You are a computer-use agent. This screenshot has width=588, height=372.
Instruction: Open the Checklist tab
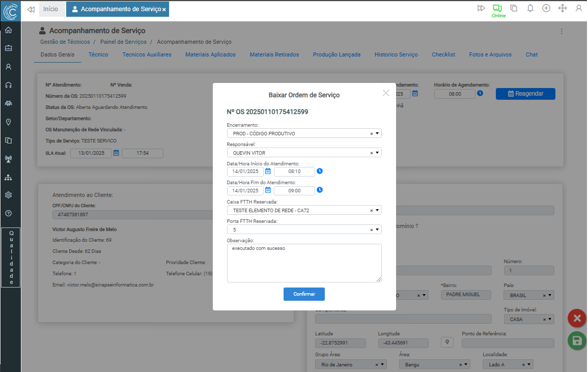443,54
